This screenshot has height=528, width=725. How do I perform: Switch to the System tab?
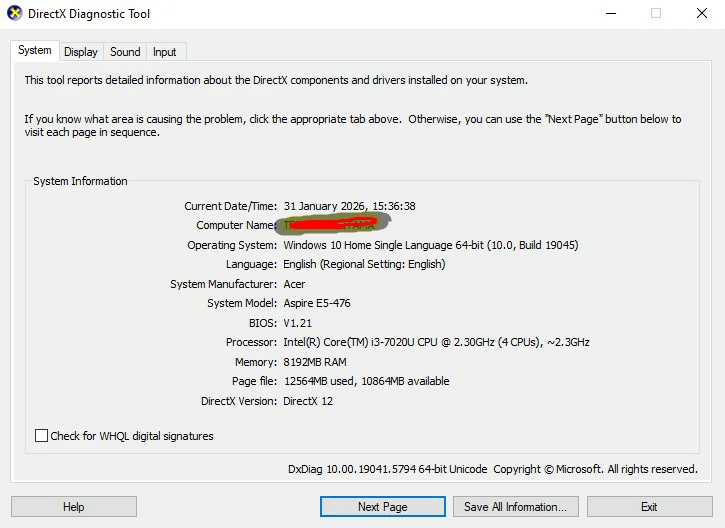pyautogui.click(x=34, y=51)
